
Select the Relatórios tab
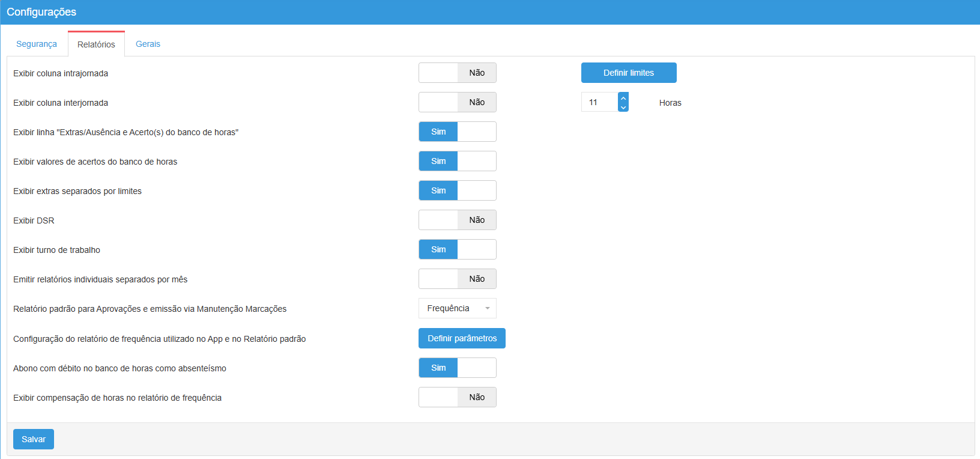coord(96,44)
